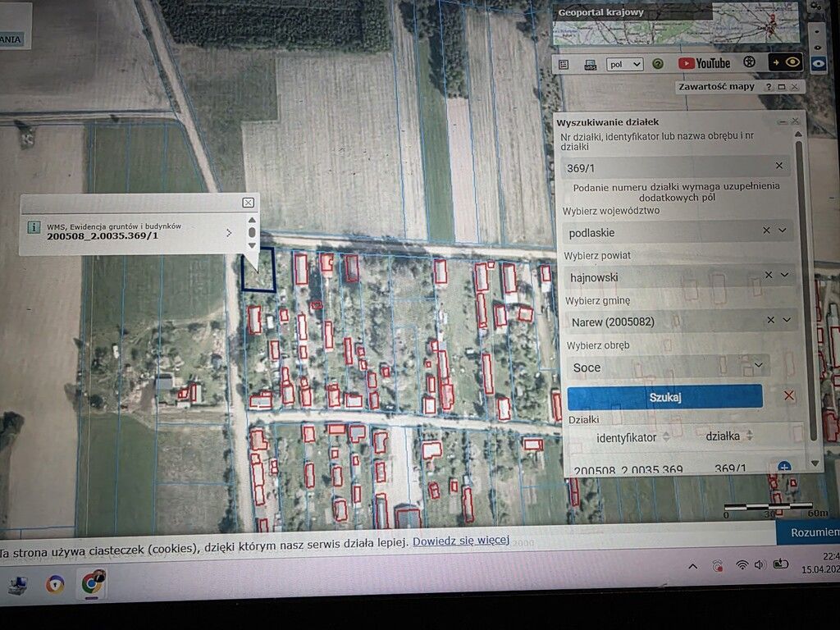840x630 pixels.
Task: Clear the 369/1 parcel number field
Action: coord(779,166)
